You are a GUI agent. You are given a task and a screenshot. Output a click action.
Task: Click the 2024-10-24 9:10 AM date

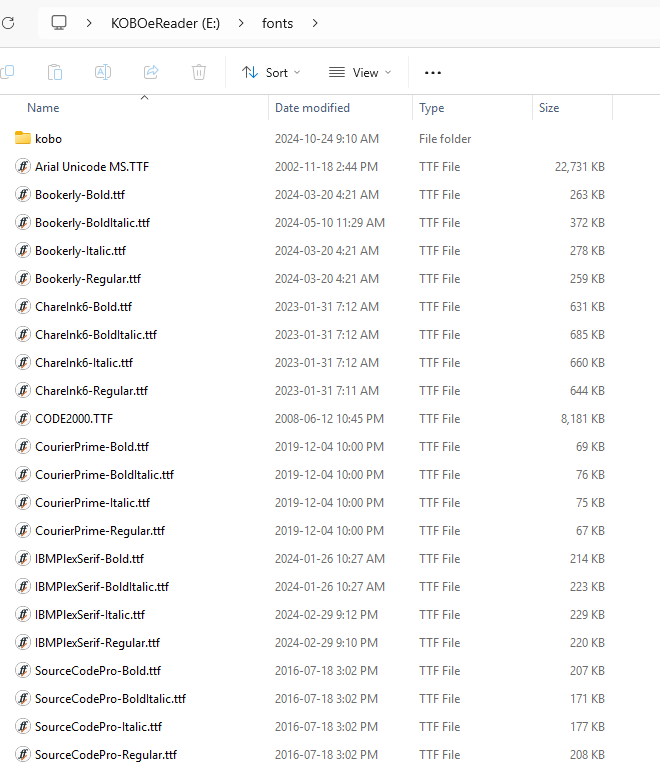click(327, 139)
